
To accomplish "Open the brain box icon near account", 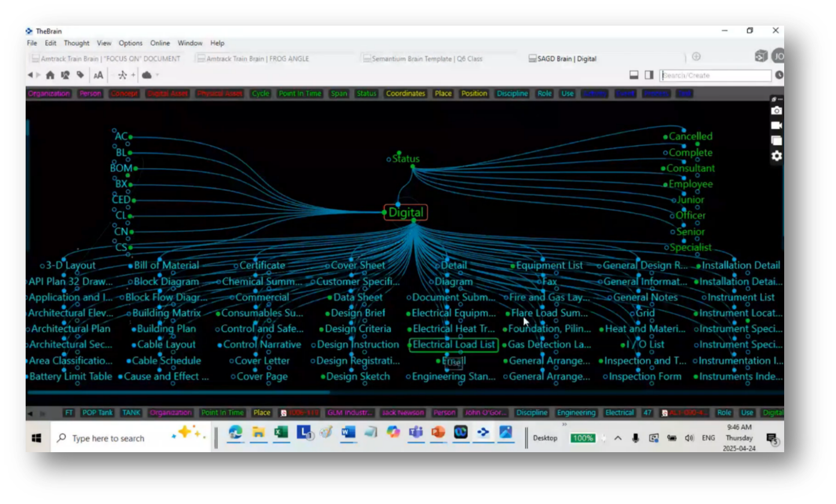I will point(761,56).
